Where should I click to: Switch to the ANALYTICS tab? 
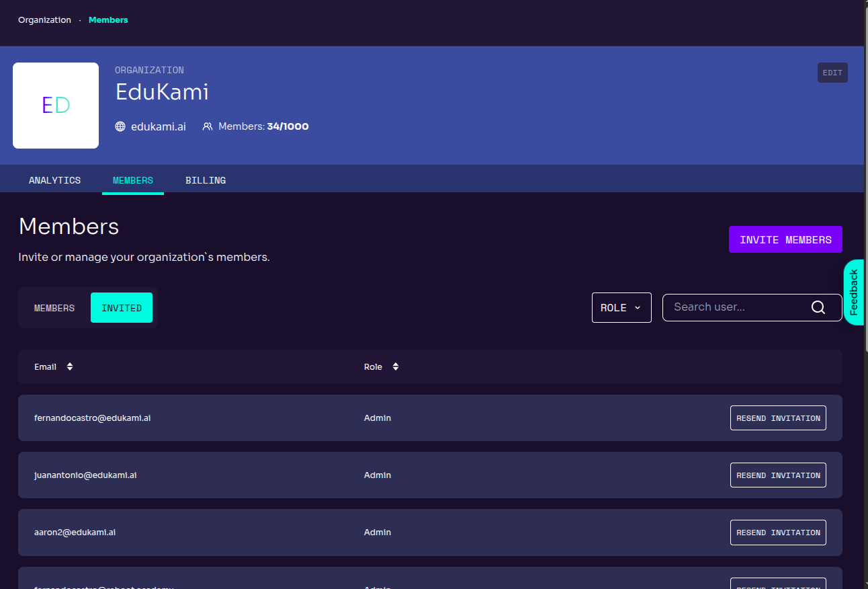[x=54, y=180]
